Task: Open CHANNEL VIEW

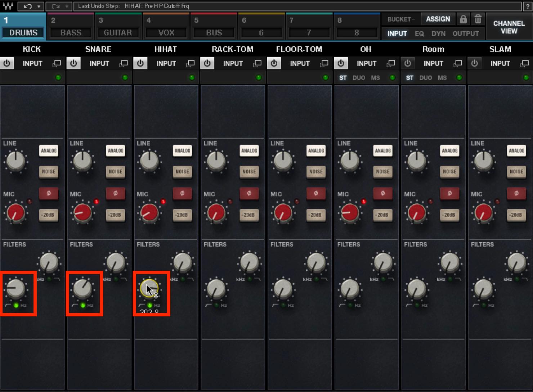Action: pyautogui.click(x=509, y=27)
